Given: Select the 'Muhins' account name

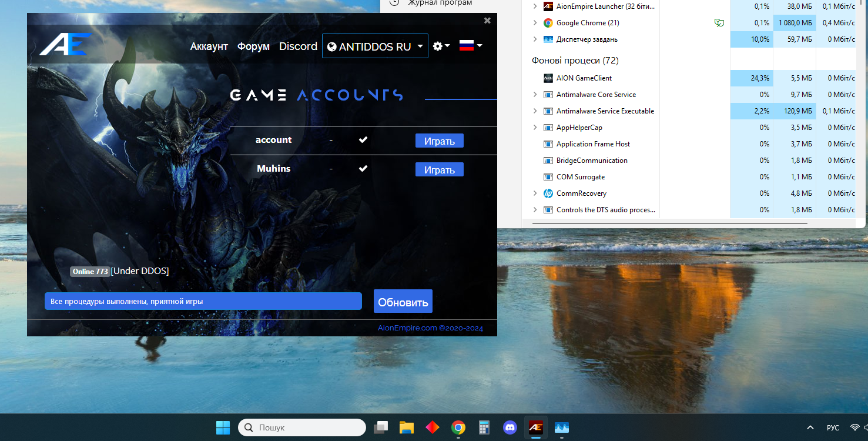Looking at the screenshot, I should (x=274, y=169).
